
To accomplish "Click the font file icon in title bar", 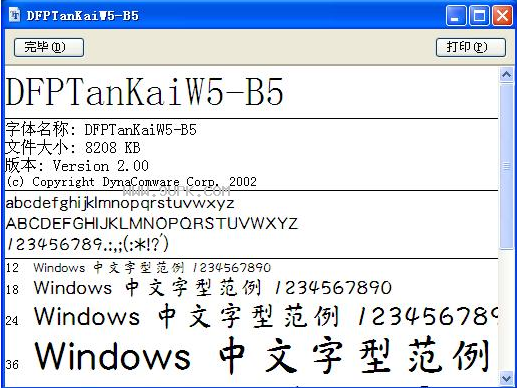I will pos(14,15).
